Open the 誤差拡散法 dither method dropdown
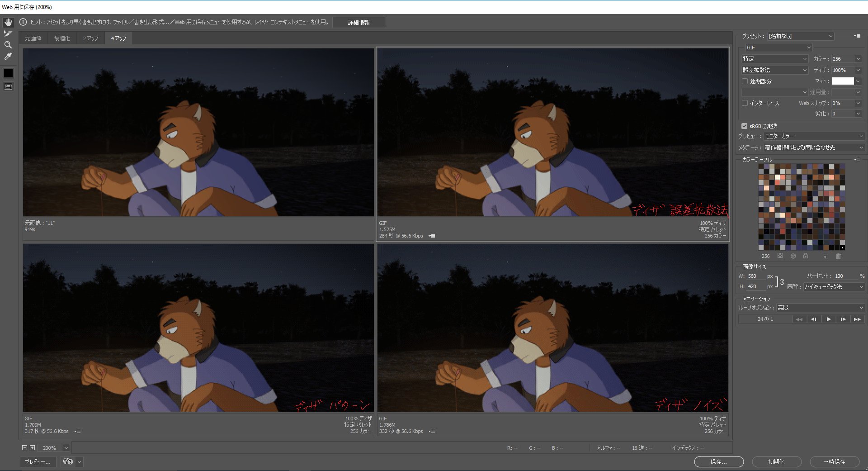 pyautogui.click(x=775, y=70)
